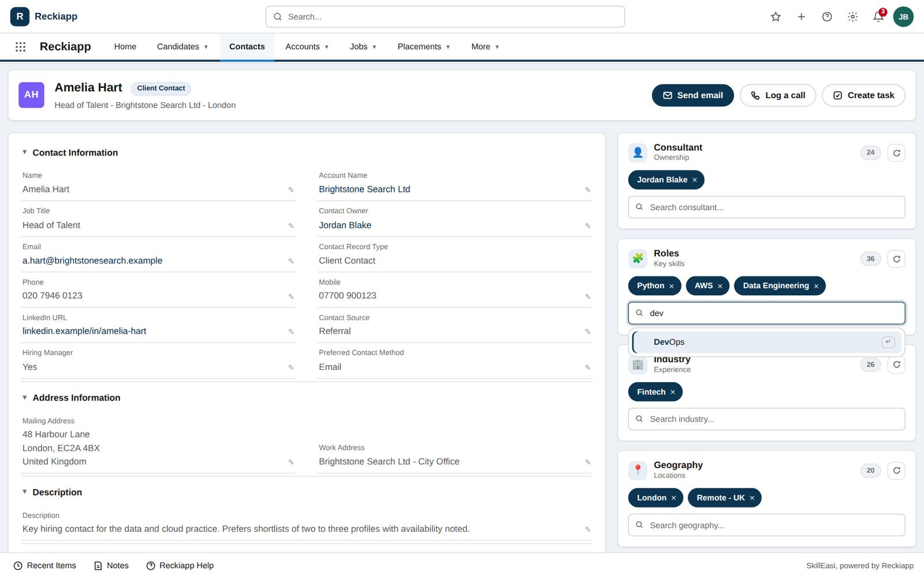Image resolution: width=924 pixels, height=578 pixels.
Task: Click the Send email button
Action: click(692, 95)
